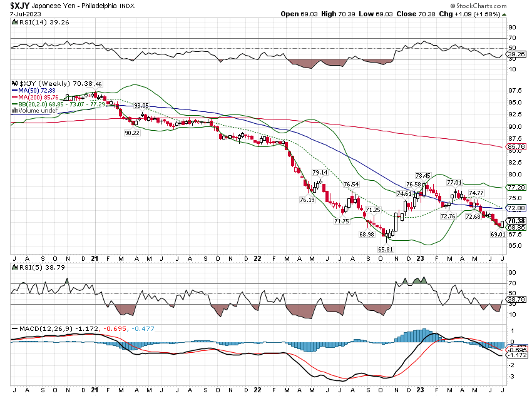Image resolution: width=532 pixels, height=396 pixels.
Task: Click the red MA(200) legend line swatch
Action: tap(14, 98)
